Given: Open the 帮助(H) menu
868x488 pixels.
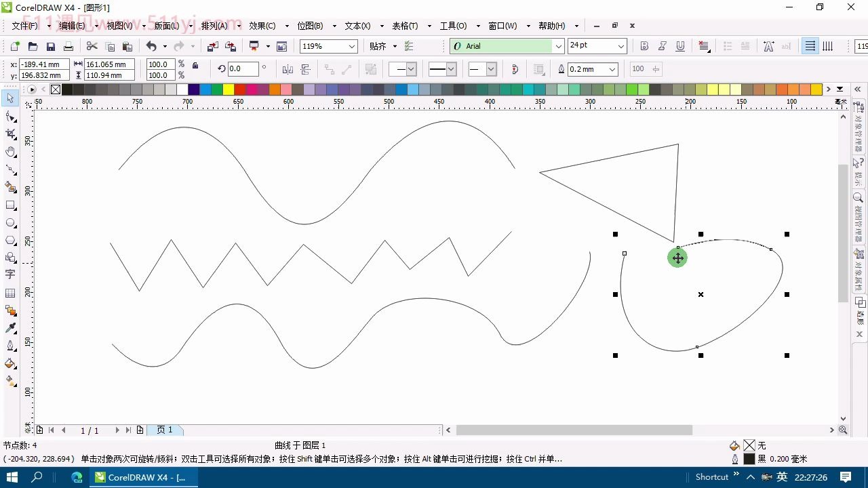Looking at the screenshot, I should [x=551, y=26].
